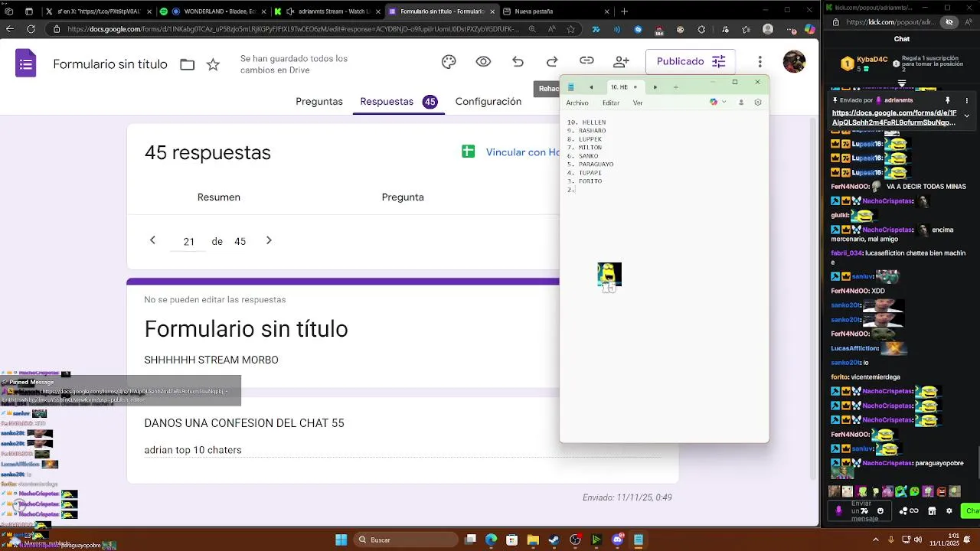Copy the form link icon
Screen dimensions: 980x551
[586, 61]
